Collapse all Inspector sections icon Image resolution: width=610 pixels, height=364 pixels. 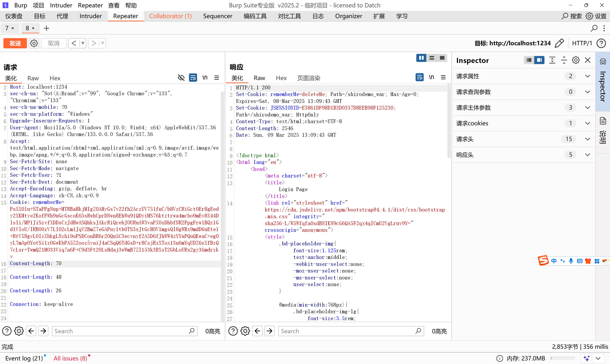tap(564, 60)
